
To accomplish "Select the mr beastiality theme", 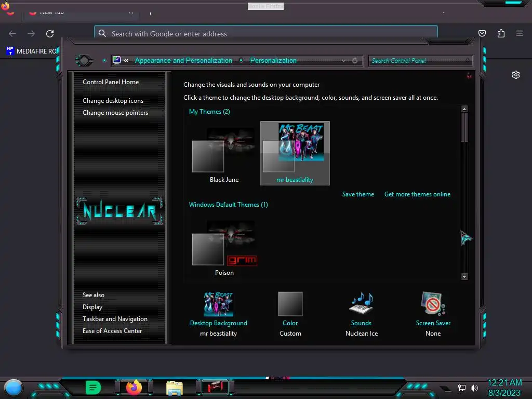I will click(295, 153).
